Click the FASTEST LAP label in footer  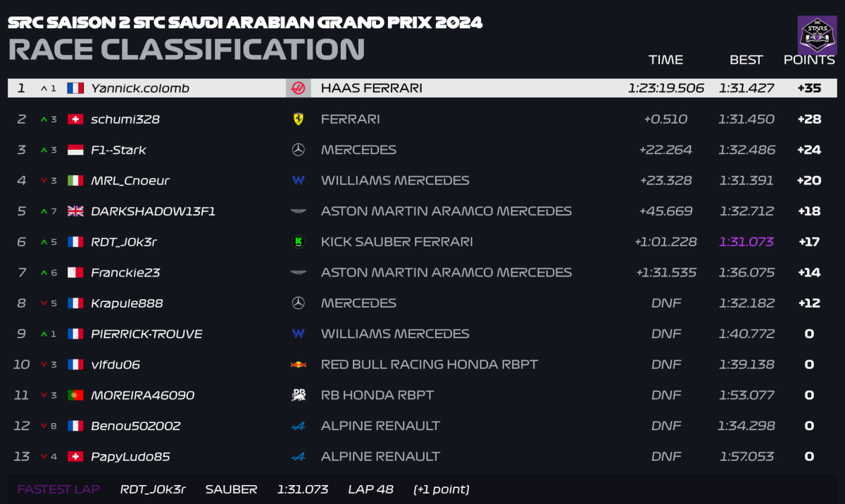[58, 489]
